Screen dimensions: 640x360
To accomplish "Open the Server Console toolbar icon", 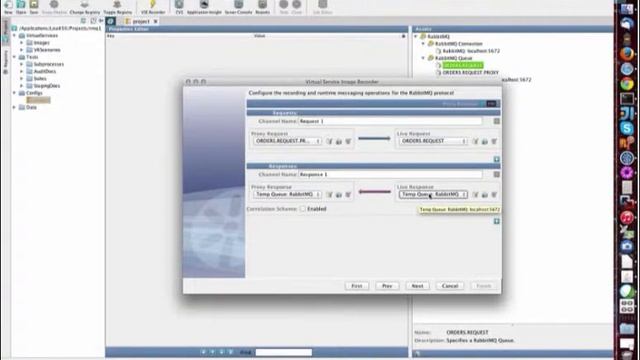I will pos(238,7).
